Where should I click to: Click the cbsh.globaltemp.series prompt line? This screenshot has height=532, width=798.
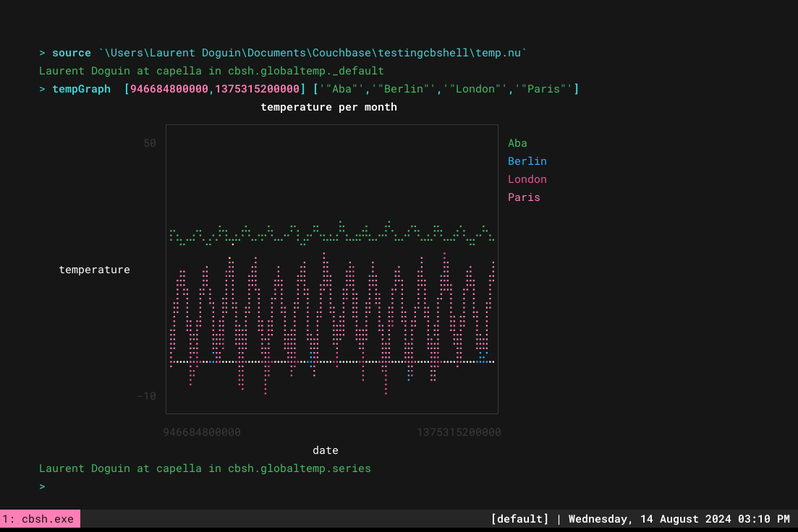click(x=205, y=468)
